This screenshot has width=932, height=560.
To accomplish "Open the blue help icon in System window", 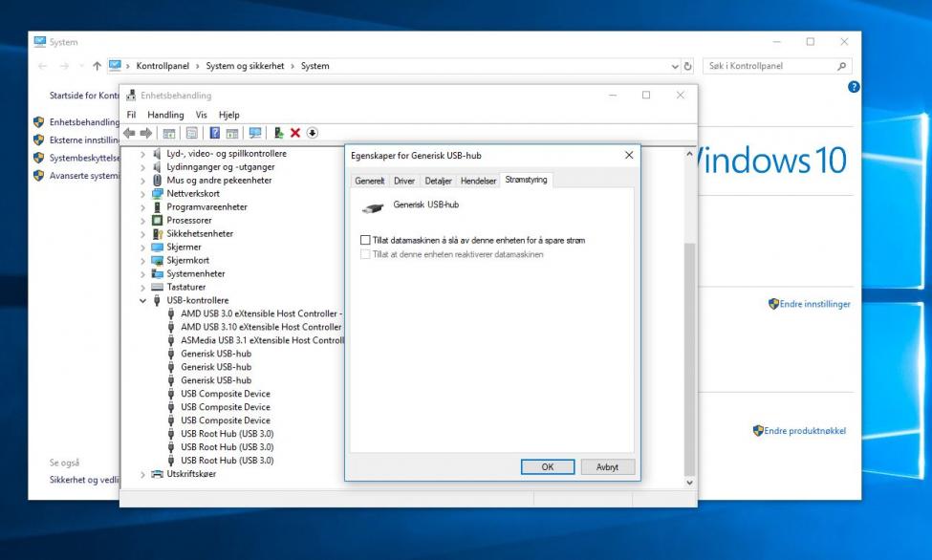I will coord(854,87).
